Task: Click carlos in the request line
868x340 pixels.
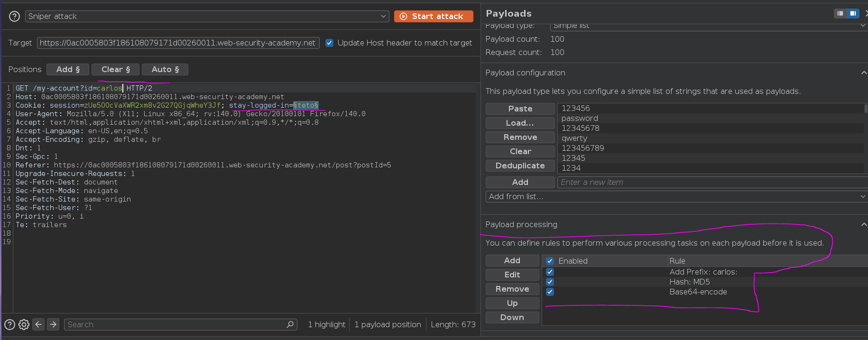Action: 109,88
